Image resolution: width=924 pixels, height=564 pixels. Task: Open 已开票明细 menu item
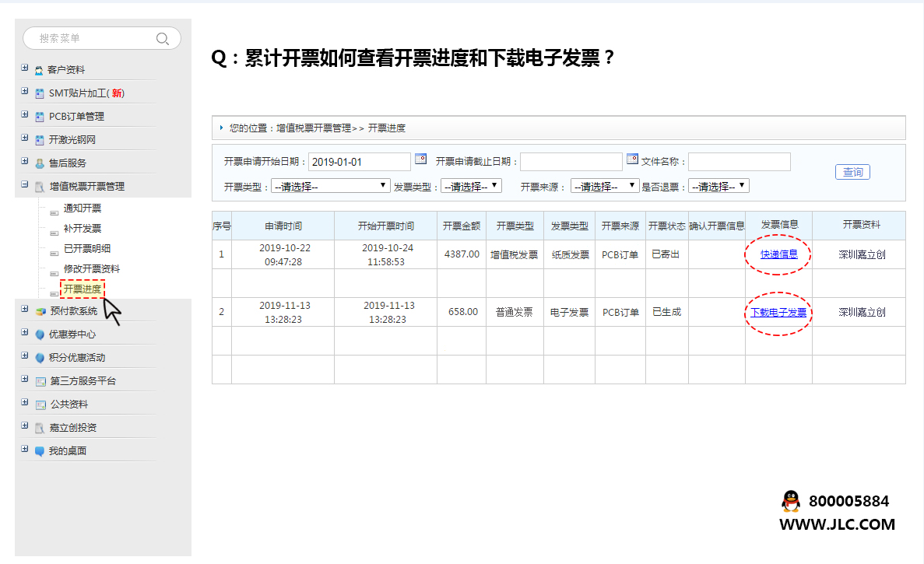pyautogui.click(x=86, y=249)
